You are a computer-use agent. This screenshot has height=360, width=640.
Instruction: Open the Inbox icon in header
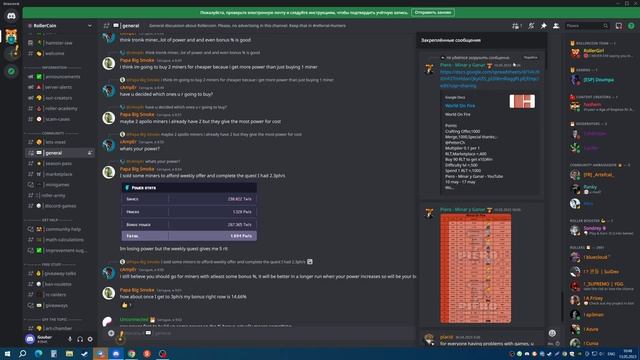click(619, 26)
